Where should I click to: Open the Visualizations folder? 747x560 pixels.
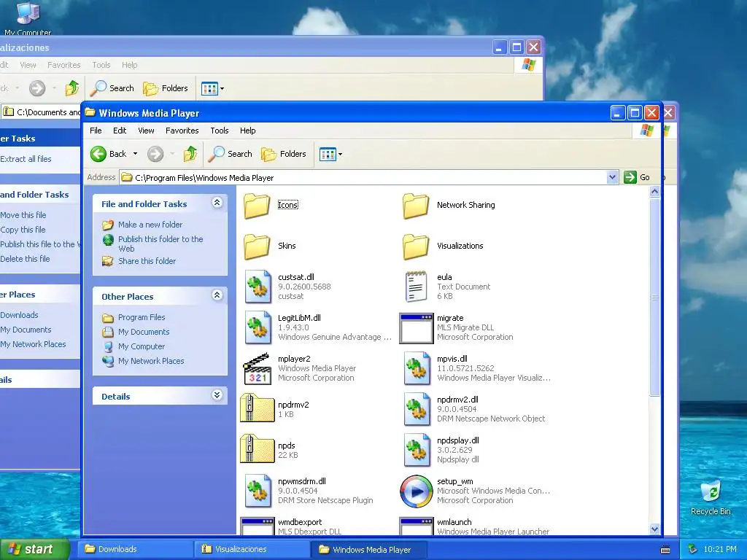tap(416, 246)
